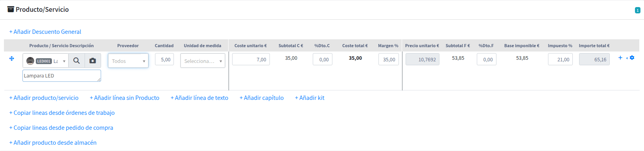Click Añadir Descuento General link

click(45, 32)
